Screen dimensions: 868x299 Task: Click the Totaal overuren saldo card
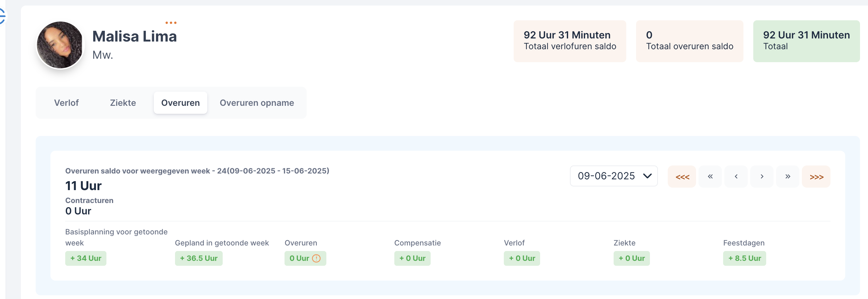tap(689, 41)
